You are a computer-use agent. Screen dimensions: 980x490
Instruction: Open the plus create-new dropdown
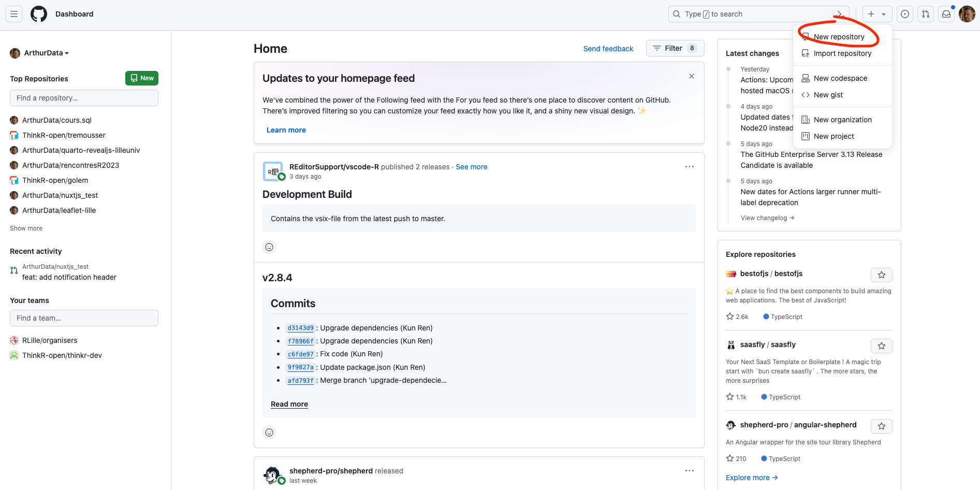click(877, 14)
